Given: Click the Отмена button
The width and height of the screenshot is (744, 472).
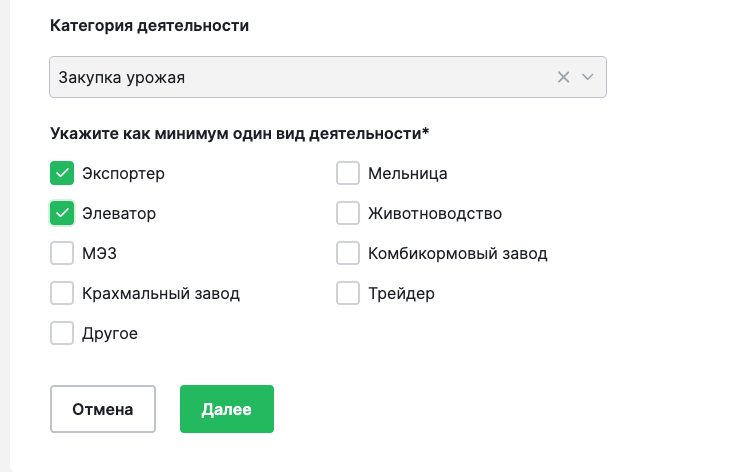Looking at the screenshot, I should [x=103, y=409].
